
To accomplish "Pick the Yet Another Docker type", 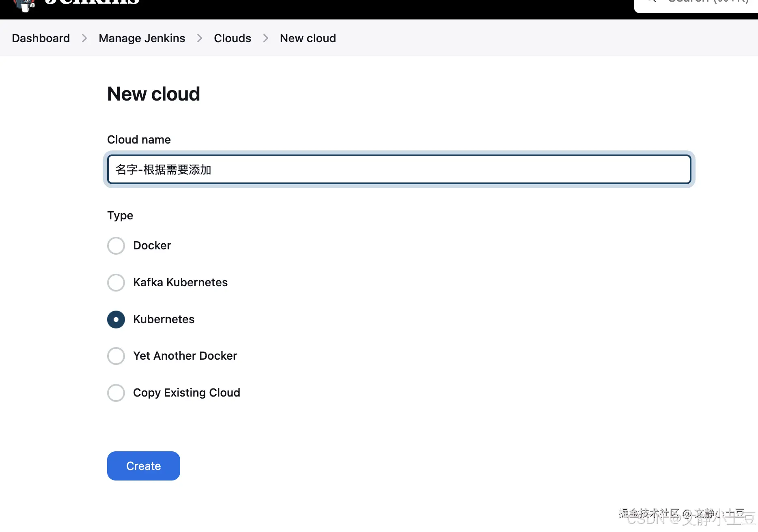I will click(x=116, y=356).
